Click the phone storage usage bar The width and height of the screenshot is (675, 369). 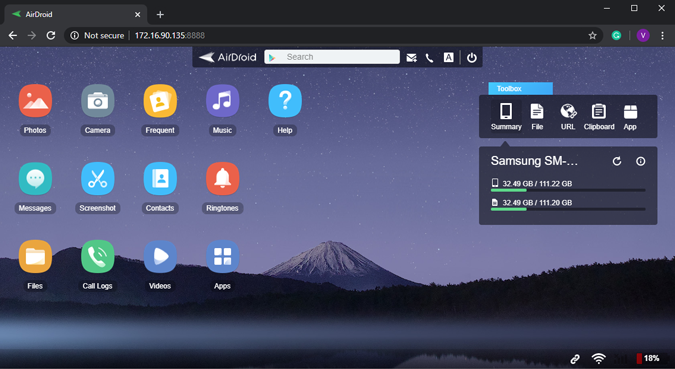coord(568,190)
